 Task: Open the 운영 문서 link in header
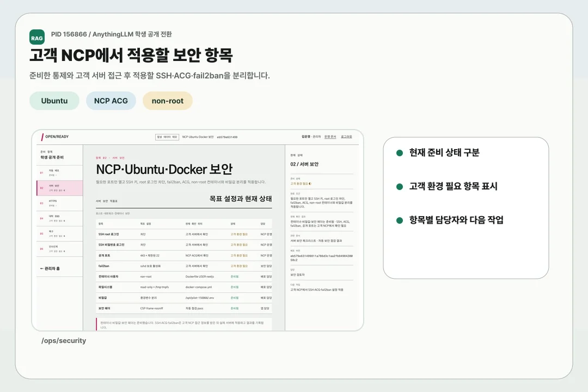330,137
